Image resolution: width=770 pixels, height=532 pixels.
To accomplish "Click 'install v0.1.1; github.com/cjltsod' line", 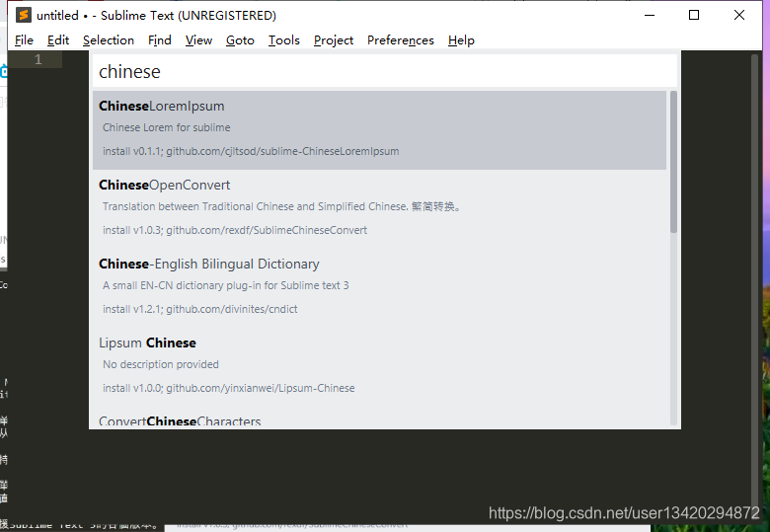I will coord(251,151).
